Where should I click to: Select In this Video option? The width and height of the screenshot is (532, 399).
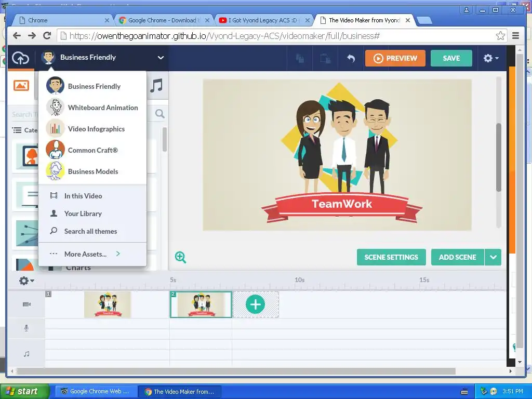92,196
